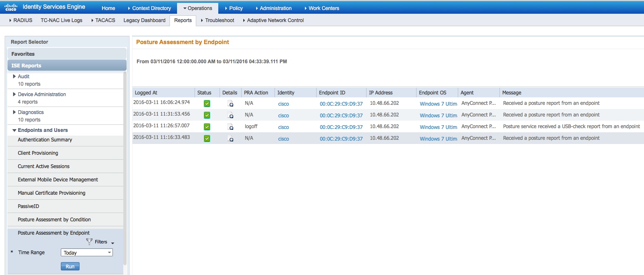This screenshot has height=275, width=644.
Task: Open Endpoint ID link in 16:06:24.974 row
Action: pos(341,104)
